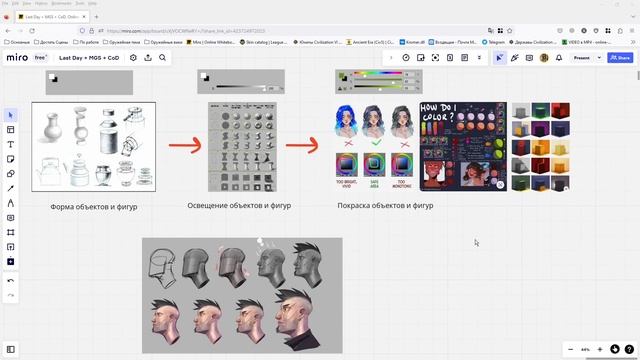This screenshot has height=360, width=640.
Task: Open the user avatar in top bar
Action: 544,58
